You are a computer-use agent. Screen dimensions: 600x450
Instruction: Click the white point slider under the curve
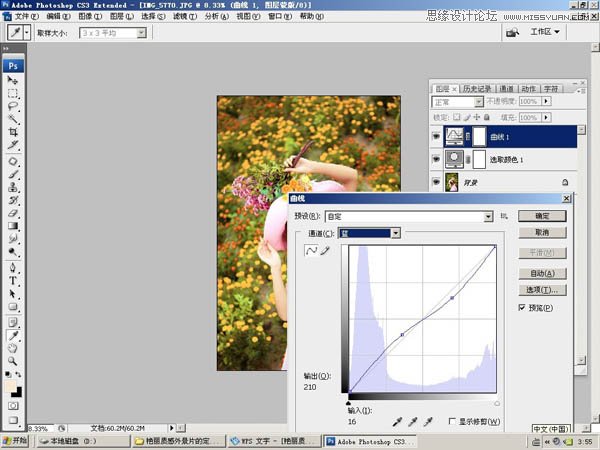[x=496, y=402]
